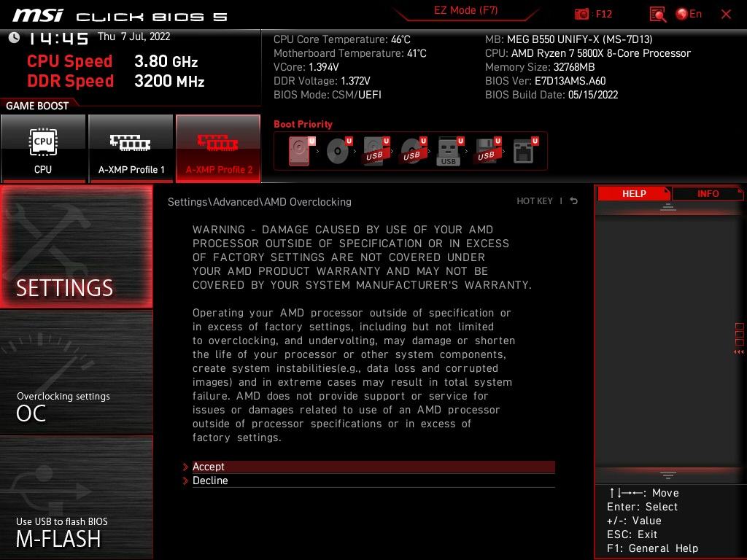Toggle CPU Game Boost button
Viewport: 747px width, 560px height.
(x=43, y=148)
